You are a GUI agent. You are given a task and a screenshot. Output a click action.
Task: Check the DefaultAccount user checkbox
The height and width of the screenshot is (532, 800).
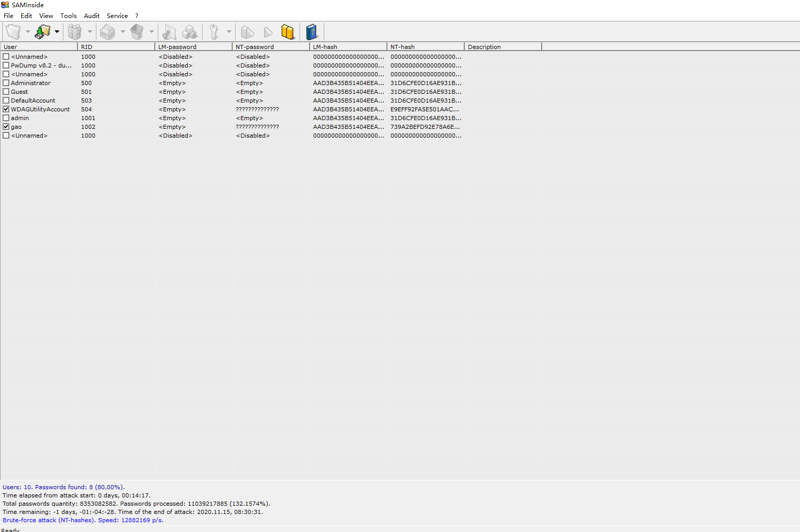click(x=6, y=101)
